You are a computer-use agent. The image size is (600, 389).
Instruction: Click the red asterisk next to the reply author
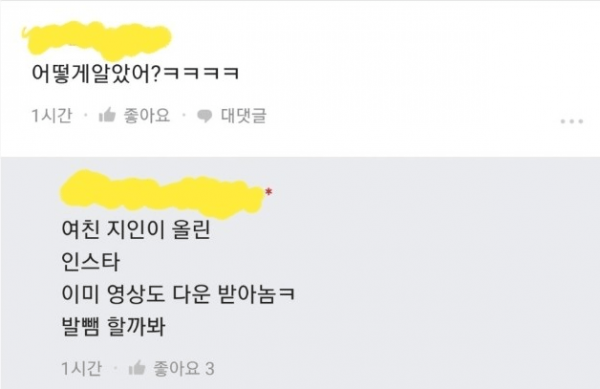[x=269, y=191]
